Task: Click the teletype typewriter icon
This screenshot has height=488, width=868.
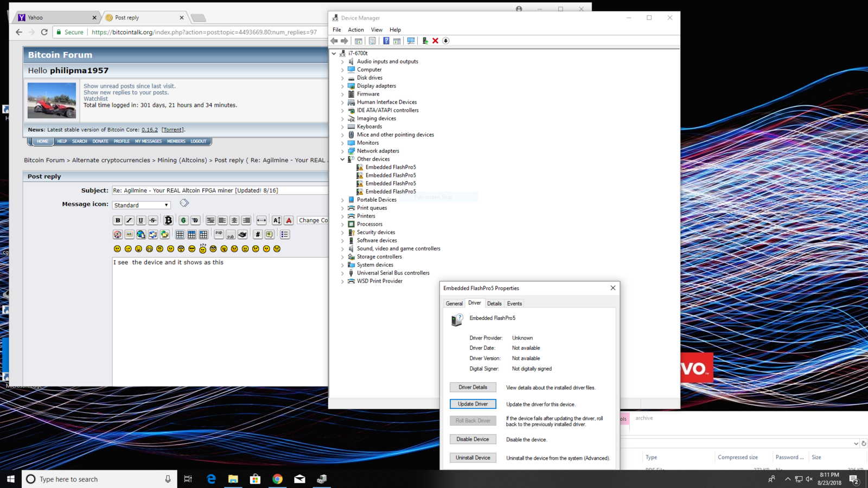Action: coord(242,234)
